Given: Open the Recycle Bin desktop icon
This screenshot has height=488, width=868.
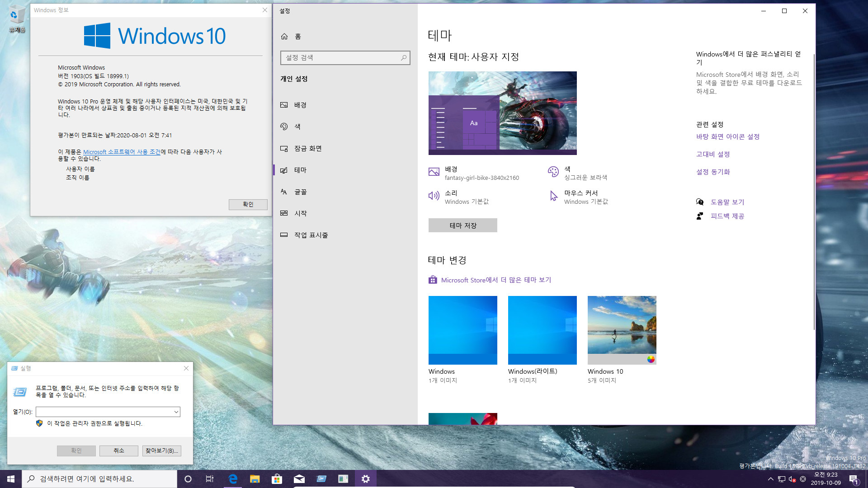Looking at the screenshot, I should (x=17, y=19).
